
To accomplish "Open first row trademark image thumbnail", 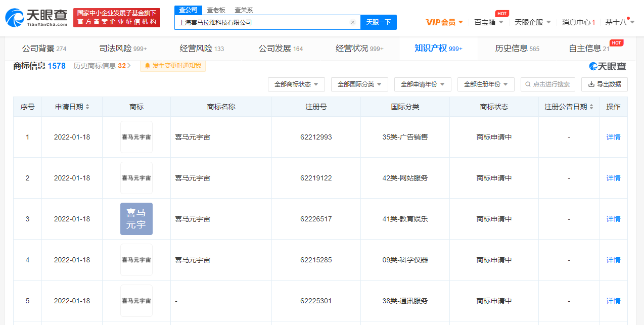I will [136, 137].
